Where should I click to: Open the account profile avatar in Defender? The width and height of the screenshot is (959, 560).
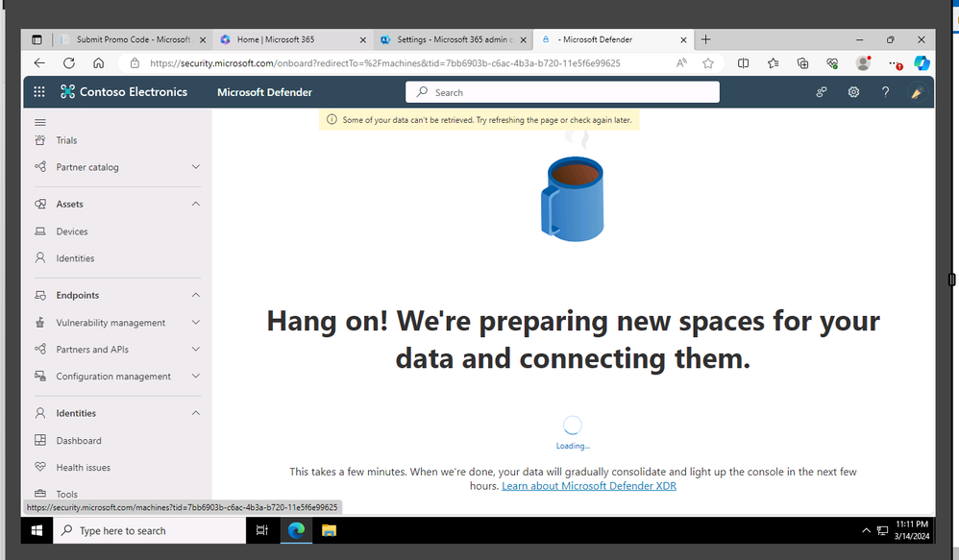coord(916,92)
